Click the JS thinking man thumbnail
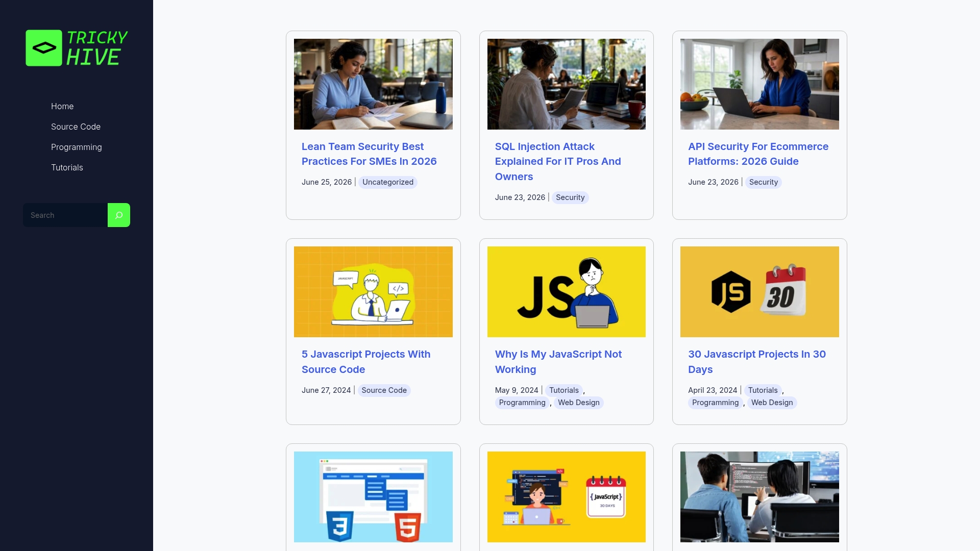 tap(567, 292)
